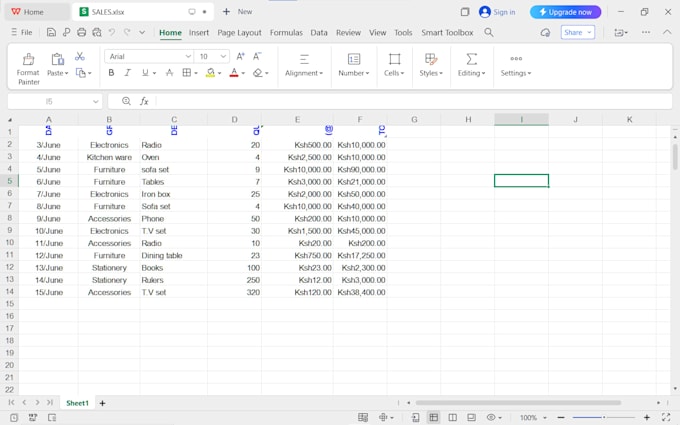Decrease font size with A- icon
This screenshot has width=680, height=425.
pyautogui.click(x=257, y=56)
